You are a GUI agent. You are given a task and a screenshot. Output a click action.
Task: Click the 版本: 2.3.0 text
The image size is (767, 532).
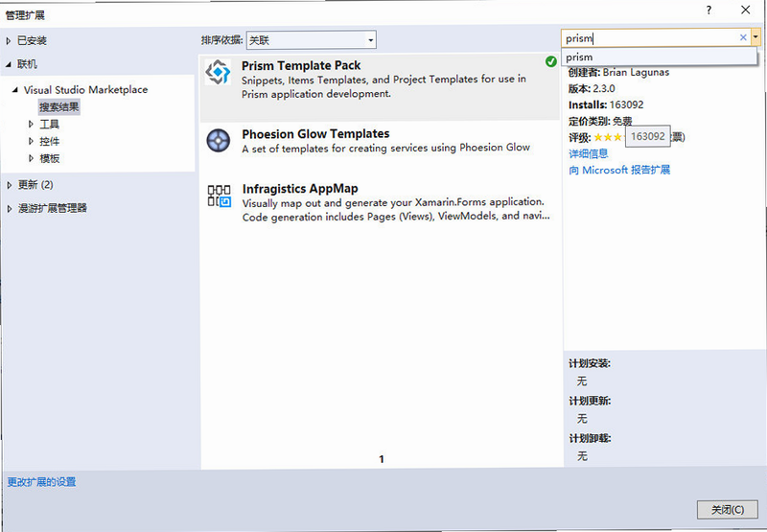click(x=592, y=88)
